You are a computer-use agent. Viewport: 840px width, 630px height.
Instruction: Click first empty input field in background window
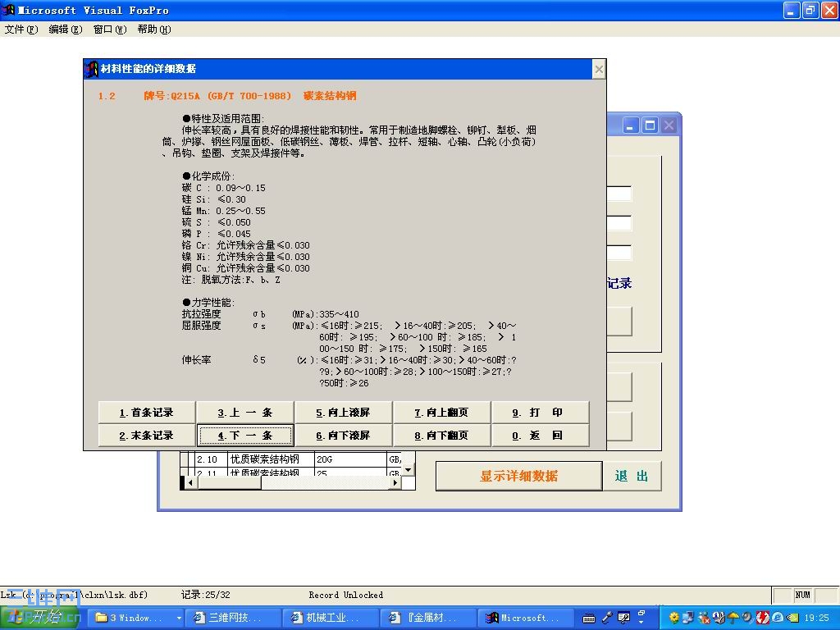(619, 194)
